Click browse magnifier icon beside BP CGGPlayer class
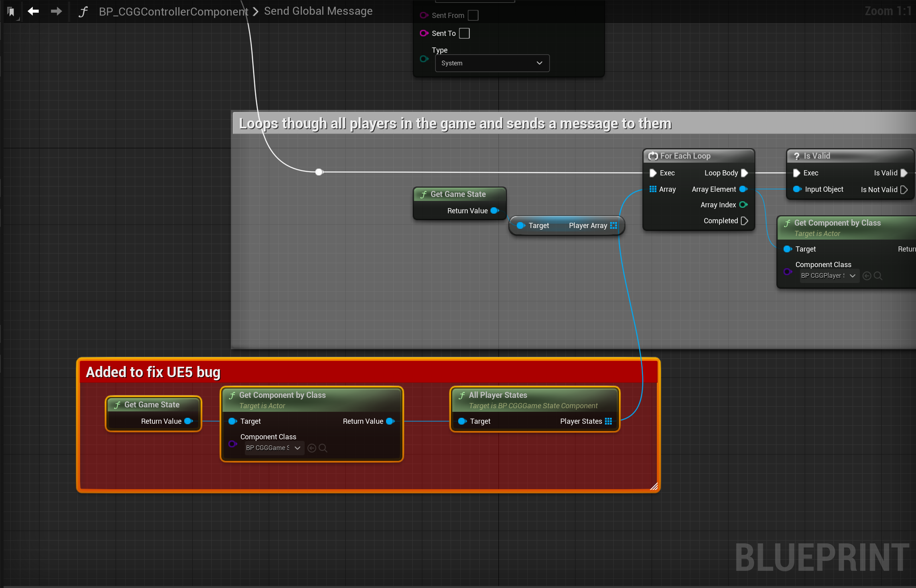 [878, 276]
